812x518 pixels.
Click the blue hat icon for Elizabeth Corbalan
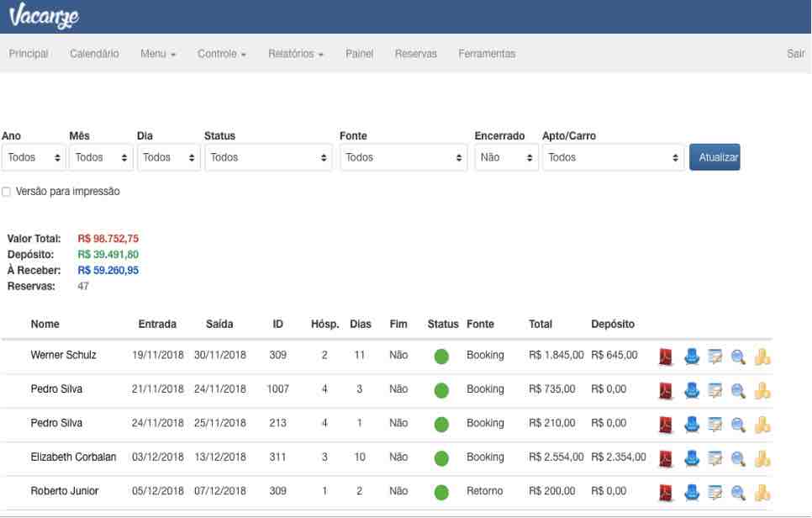691,458
